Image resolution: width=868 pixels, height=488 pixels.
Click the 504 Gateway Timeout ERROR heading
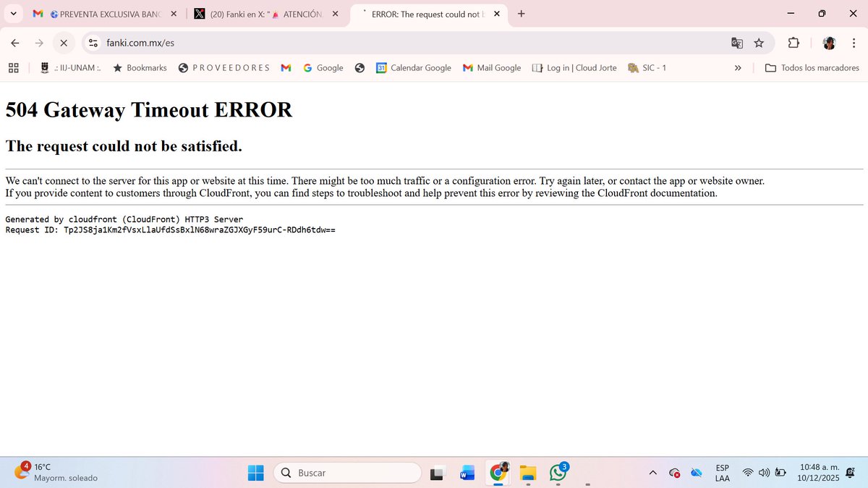[149, 110]
